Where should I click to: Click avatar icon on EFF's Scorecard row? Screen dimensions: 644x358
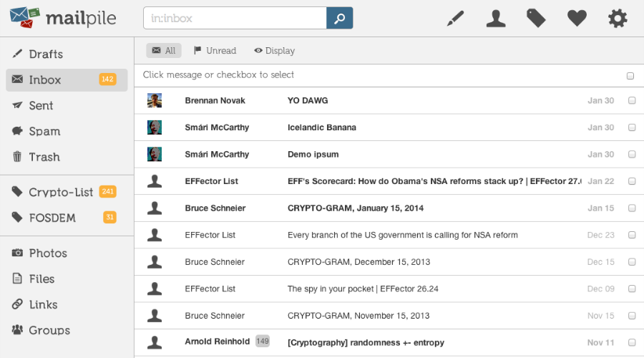coord(155,181)
